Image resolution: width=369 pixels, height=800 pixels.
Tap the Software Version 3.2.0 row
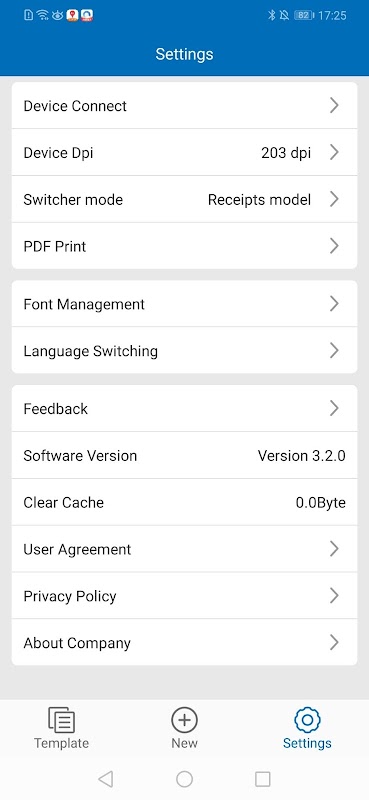click(184, 456)
